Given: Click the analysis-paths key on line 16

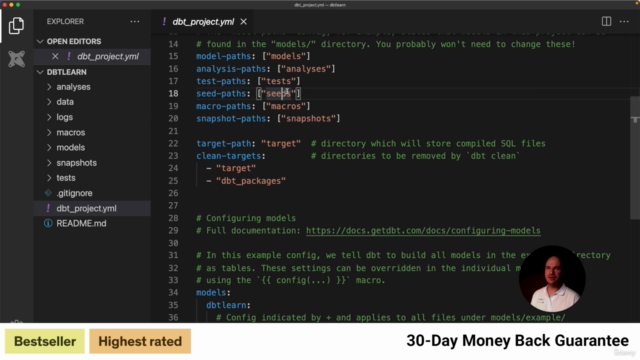Looking at the screenshot, I should [231, 69].
